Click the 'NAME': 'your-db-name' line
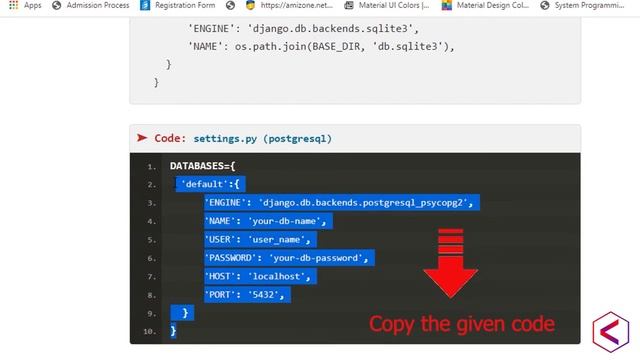 click(268, 221)
